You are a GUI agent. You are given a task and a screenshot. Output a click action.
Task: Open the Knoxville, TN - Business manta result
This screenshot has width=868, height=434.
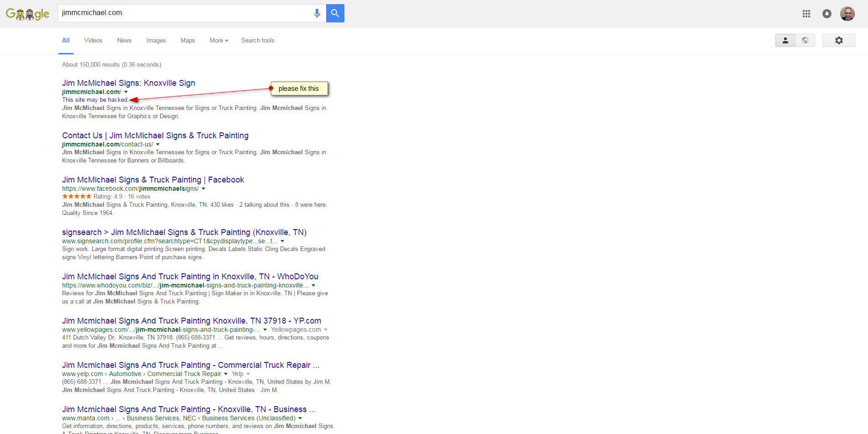[x=189, y=409]
